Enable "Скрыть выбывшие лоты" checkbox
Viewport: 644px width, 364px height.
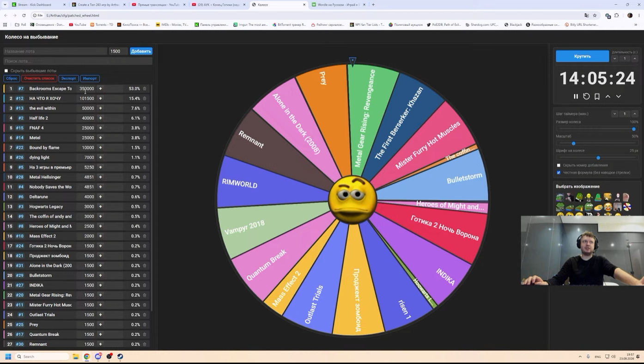(6, 71)
